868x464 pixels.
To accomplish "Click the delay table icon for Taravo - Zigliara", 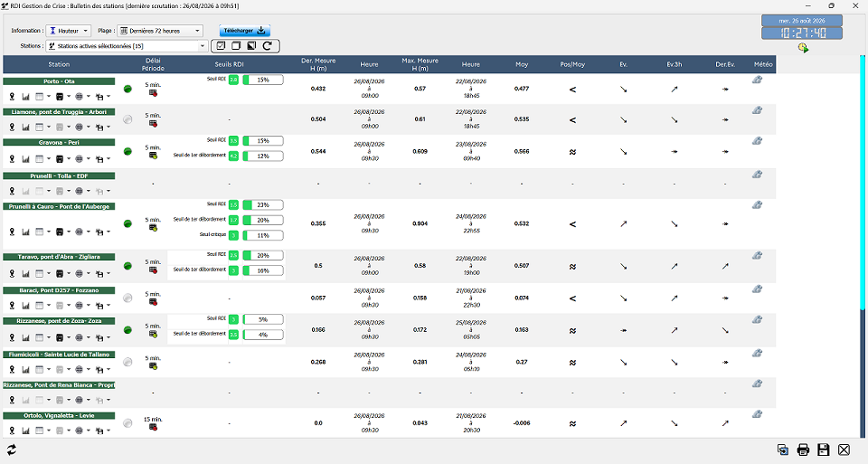I will click(154, 270).
